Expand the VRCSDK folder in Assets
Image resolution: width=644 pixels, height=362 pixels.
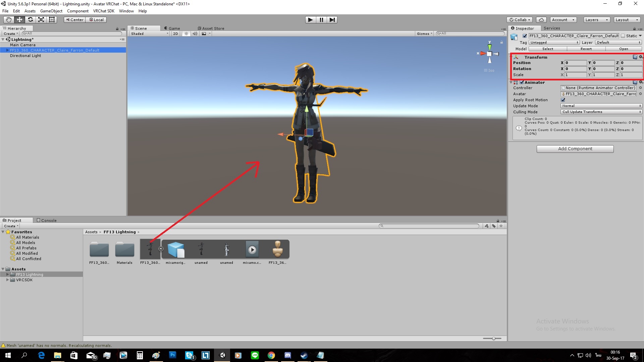pos(7,280)
